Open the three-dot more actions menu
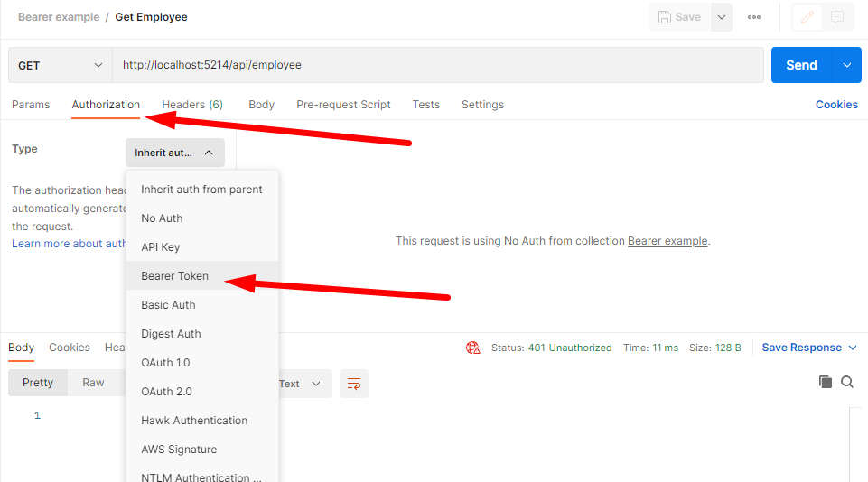This screenshot has width=868, height=482. tap(754, 17)
